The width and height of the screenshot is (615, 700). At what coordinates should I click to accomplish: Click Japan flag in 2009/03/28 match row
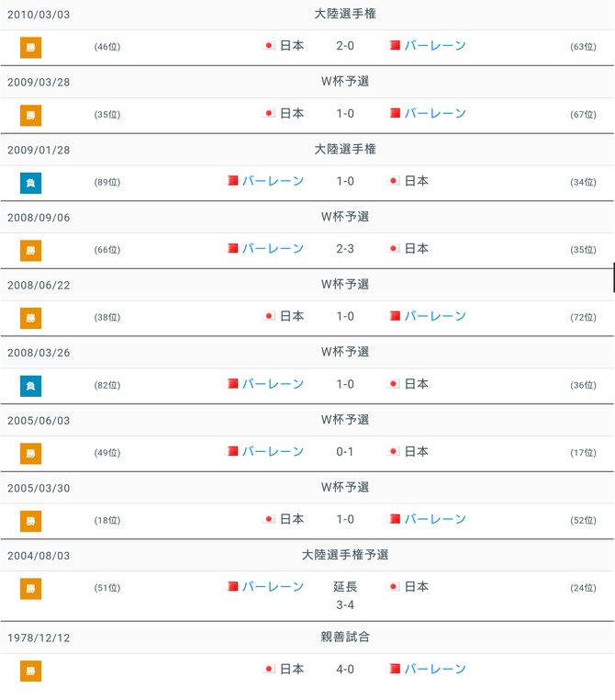pos(270,114)
